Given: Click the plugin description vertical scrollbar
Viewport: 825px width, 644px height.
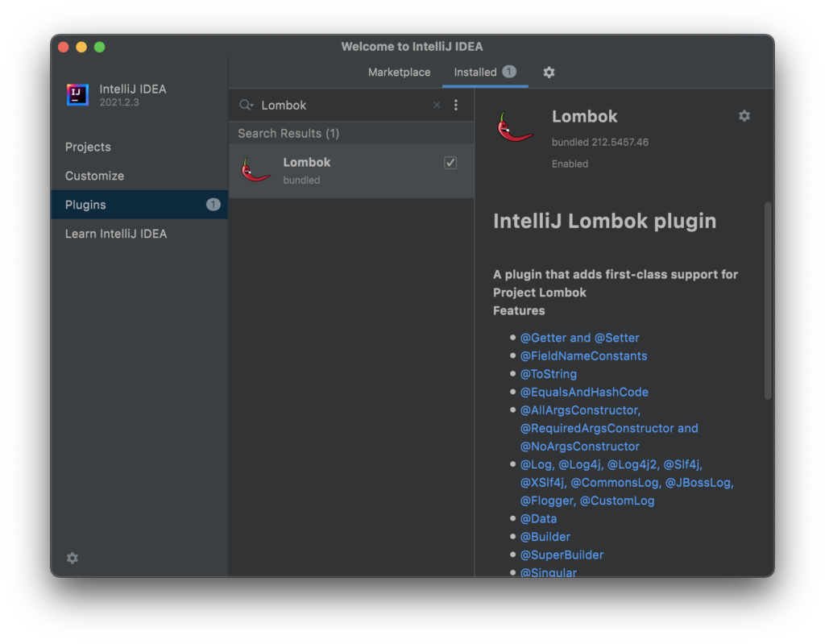Looking at the screenshot, I should click(768, 300).
